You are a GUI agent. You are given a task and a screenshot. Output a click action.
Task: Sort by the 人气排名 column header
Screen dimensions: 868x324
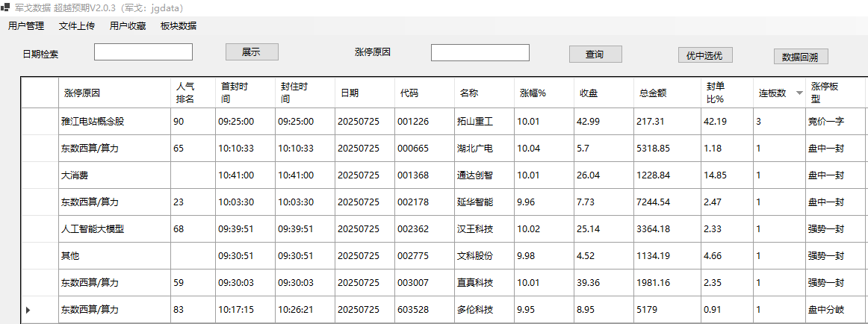coord(193,93)
